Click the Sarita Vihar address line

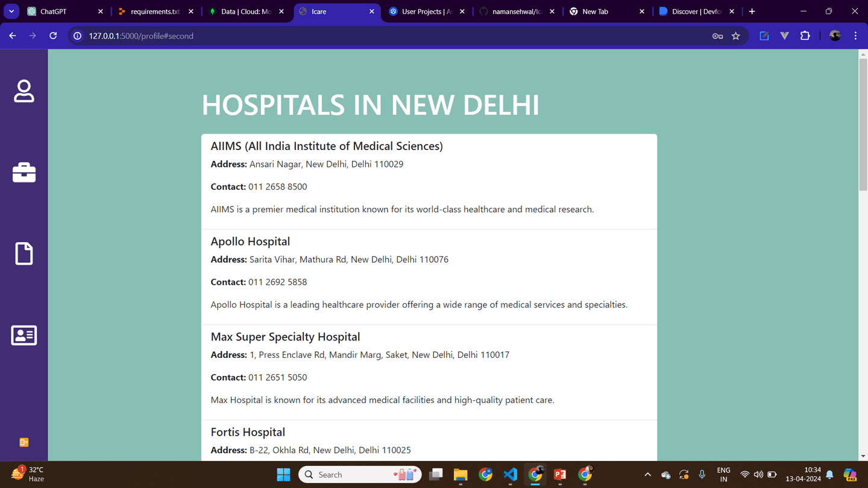point(330,260)
